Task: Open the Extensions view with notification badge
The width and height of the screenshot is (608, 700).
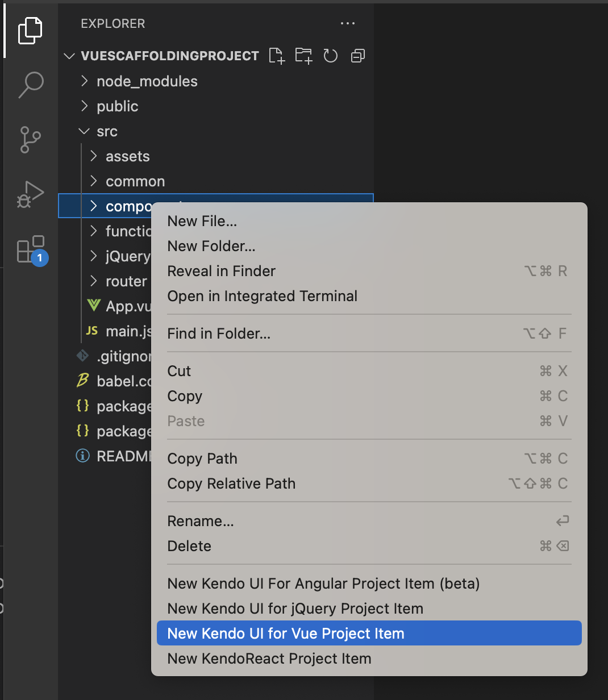Action: coord(30,248)
